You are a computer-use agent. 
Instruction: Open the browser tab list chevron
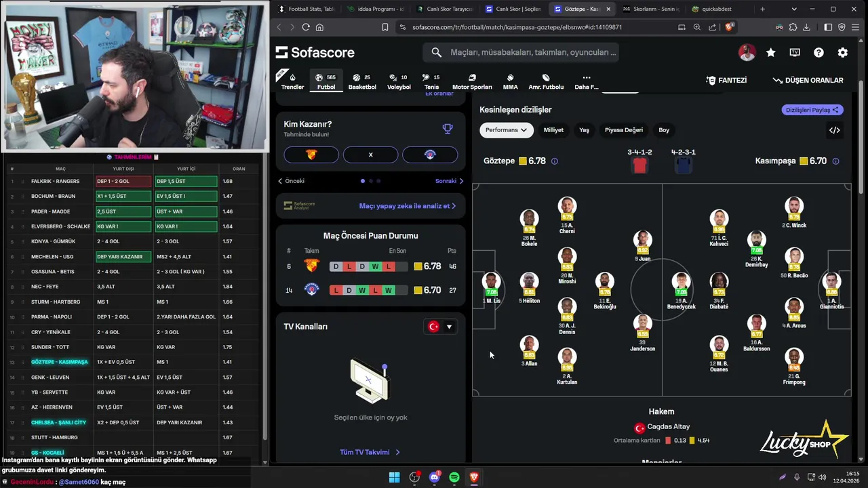(x=794, y=9)
